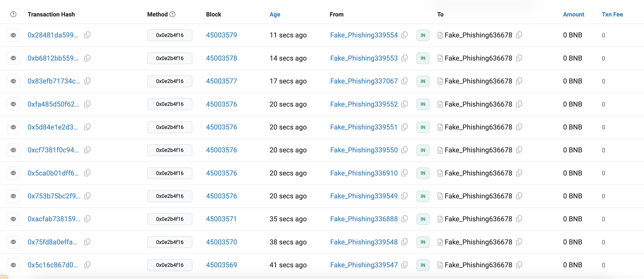
Task: Click help icon left of Transaction Hash header
Action: coord(13,14)
